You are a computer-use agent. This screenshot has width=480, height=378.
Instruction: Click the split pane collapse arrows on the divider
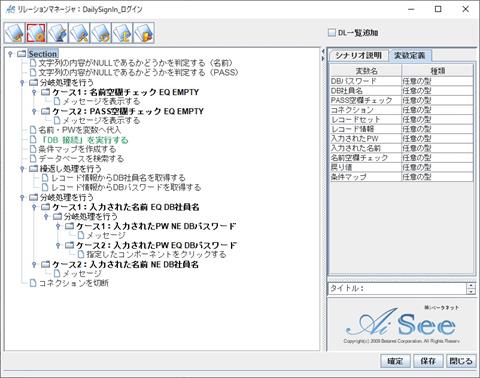click(323, 54)
